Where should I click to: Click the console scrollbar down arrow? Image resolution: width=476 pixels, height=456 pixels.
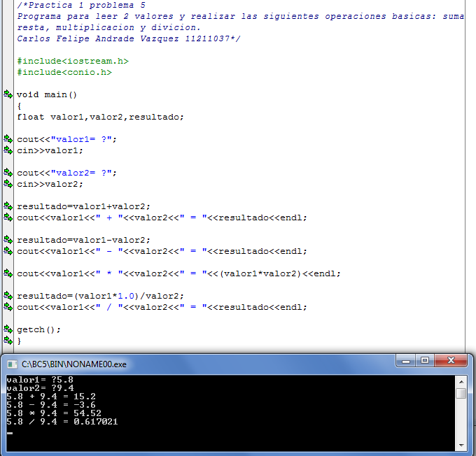[461, 445]
